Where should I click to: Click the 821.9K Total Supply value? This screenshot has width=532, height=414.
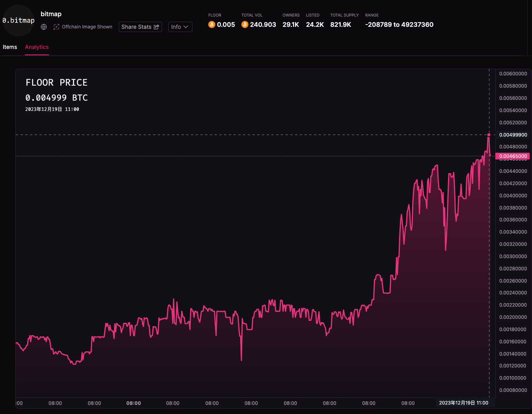pyautogui.click(x=340, y=24)
